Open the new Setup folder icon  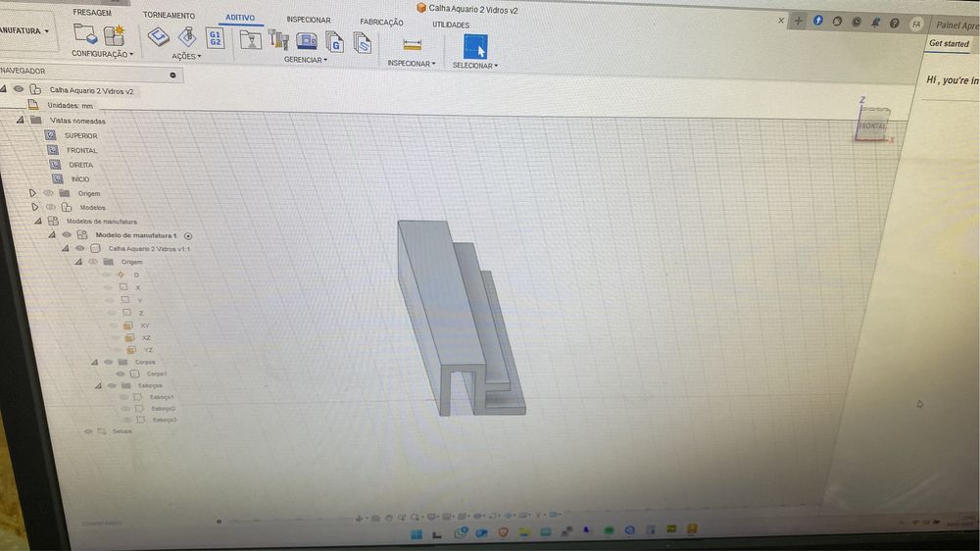point(84,33)
